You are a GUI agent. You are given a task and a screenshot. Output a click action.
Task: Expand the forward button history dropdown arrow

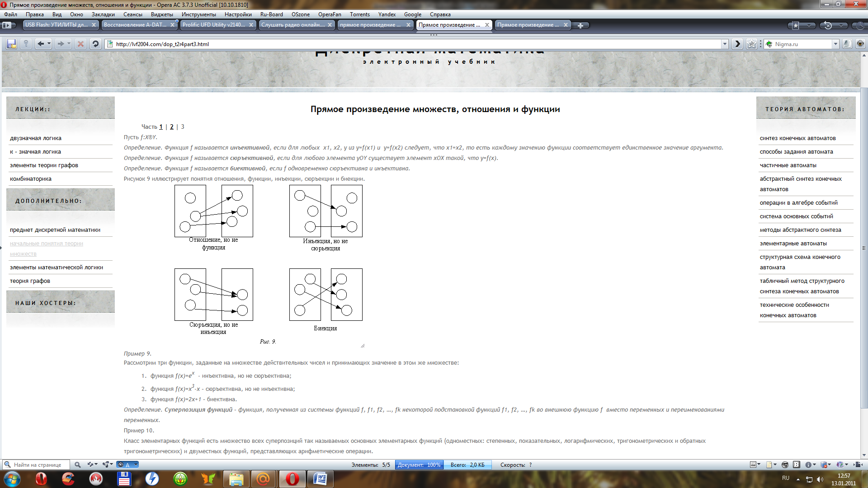(x=69, y=44)
